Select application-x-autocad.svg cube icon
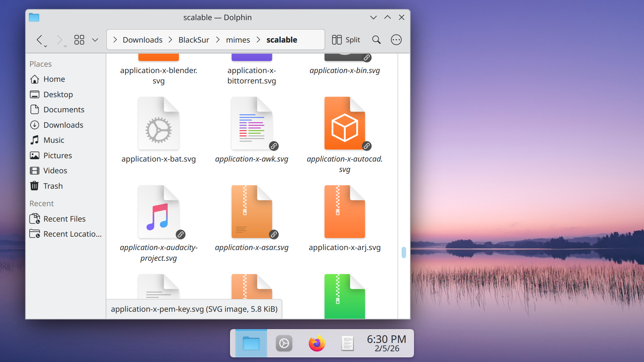 pyautogui.click(x=345, y=123)
